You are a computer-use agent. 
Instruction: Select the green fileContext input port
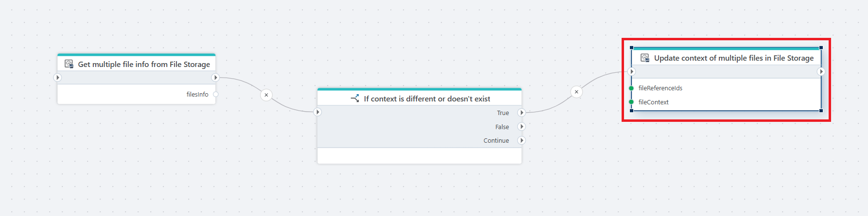pyautogui.click(x=631, y=102)
